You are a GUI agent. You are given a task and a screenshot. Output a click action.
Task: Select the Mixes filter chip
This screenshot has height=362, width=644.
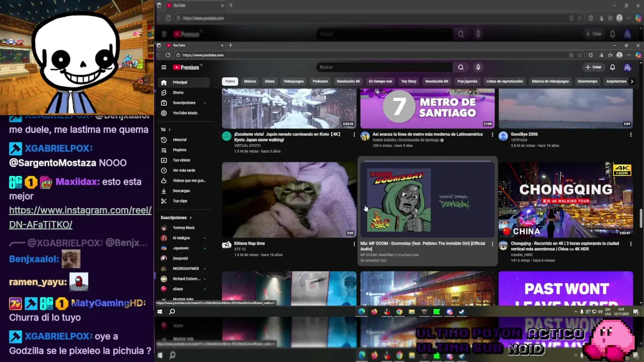[270, 81]
